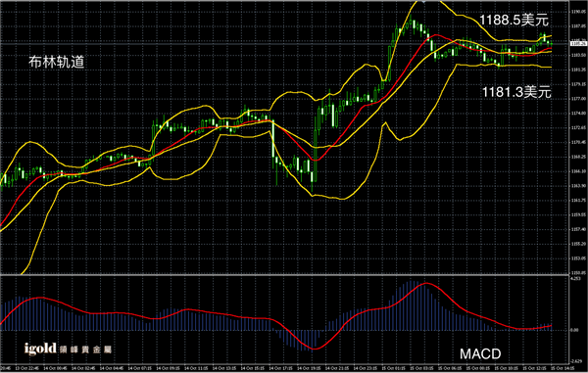
Task: Click the 15 Oct 01:15 time axis label
Action: pos(391,368)
